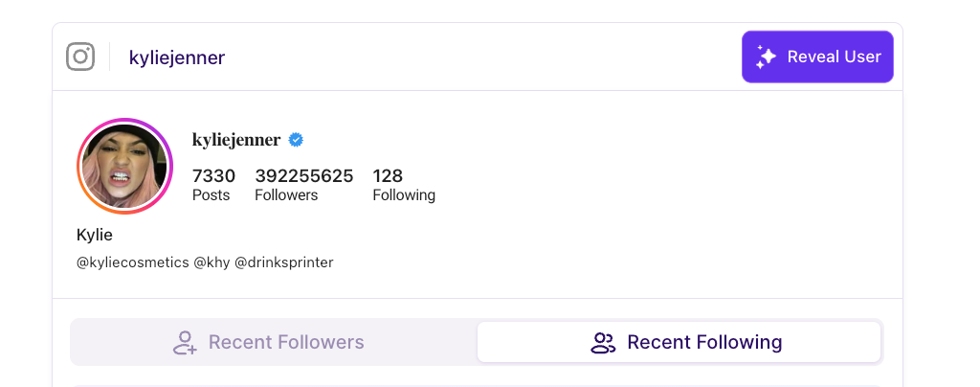Click the kyliejenner username in the header
The width and height of the screenshot is (980, 387).
click(x=176, y=57)
